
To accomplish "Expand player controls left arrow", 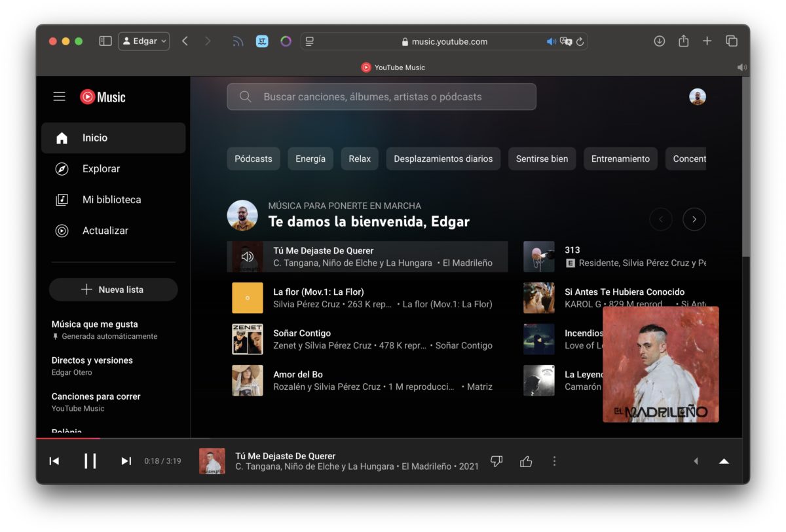I will pos(696,461).
